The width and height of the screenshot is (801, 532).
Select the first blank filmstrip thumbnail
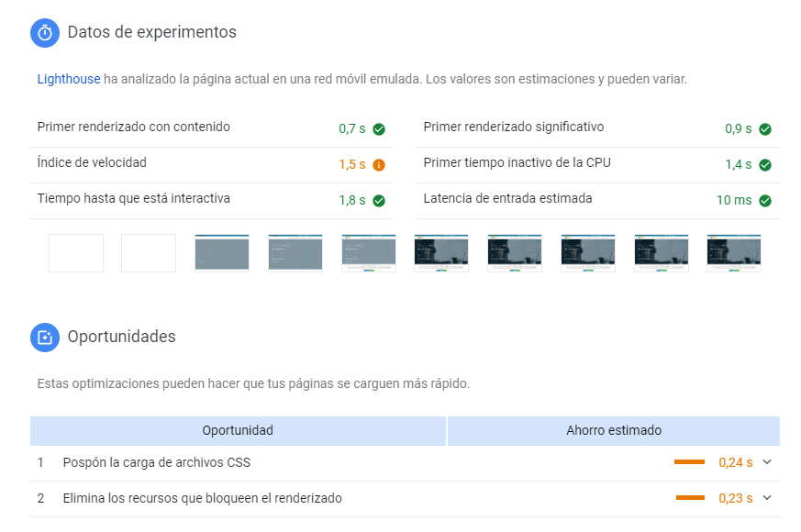click(x=76, y=253)
